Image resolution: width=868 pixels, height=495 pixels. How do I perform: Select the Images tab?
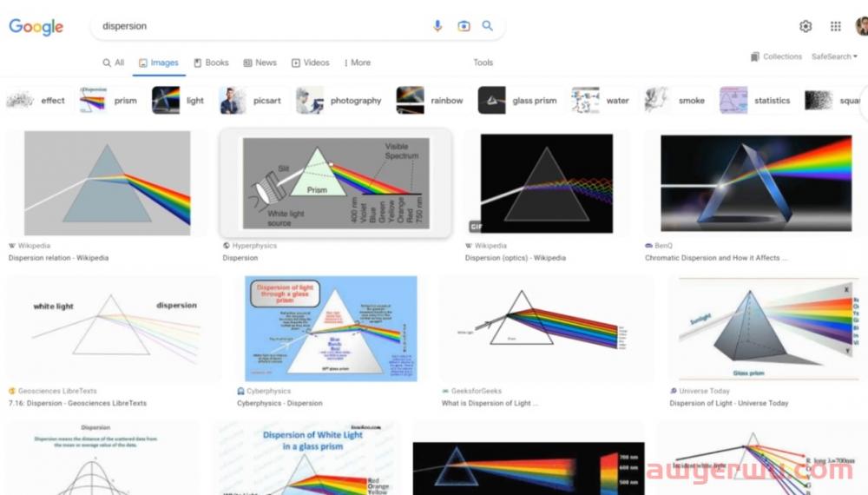pyautogui.click(x=158, y=63)
